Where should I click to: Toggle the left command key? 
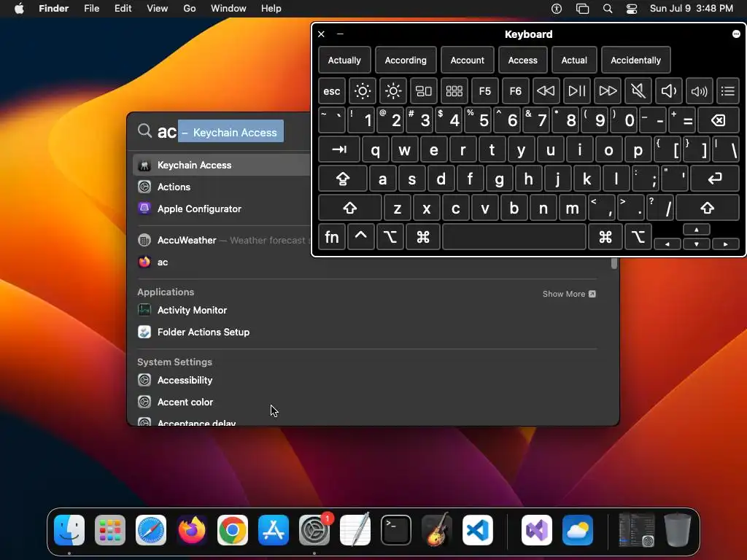click(x=422, y=237)
